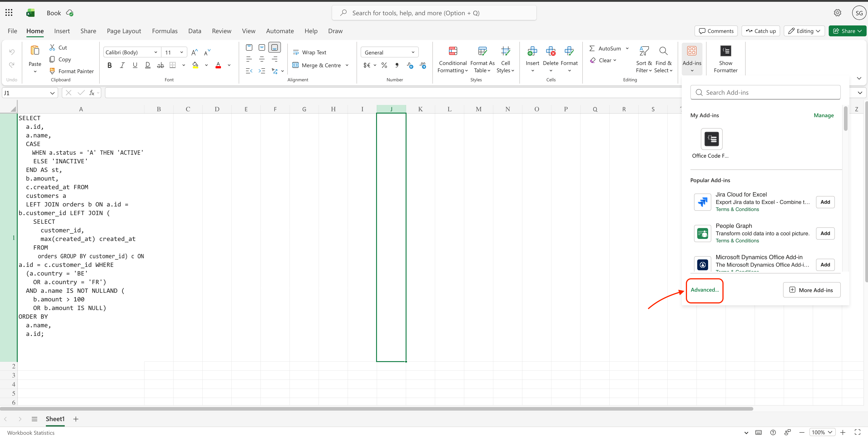Click the Percent Style icon
The height and width of the screenshot is (437, 868).
[384, 65]
